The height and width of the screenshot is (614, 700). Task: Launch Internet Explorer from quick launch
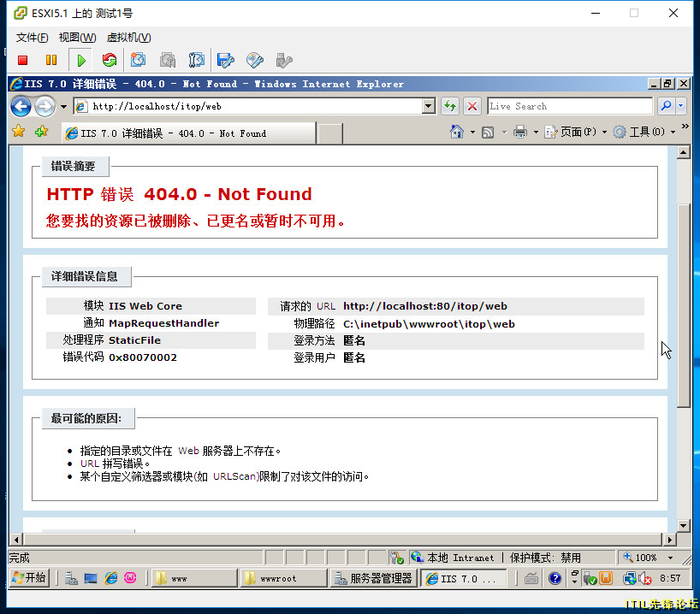110,579
